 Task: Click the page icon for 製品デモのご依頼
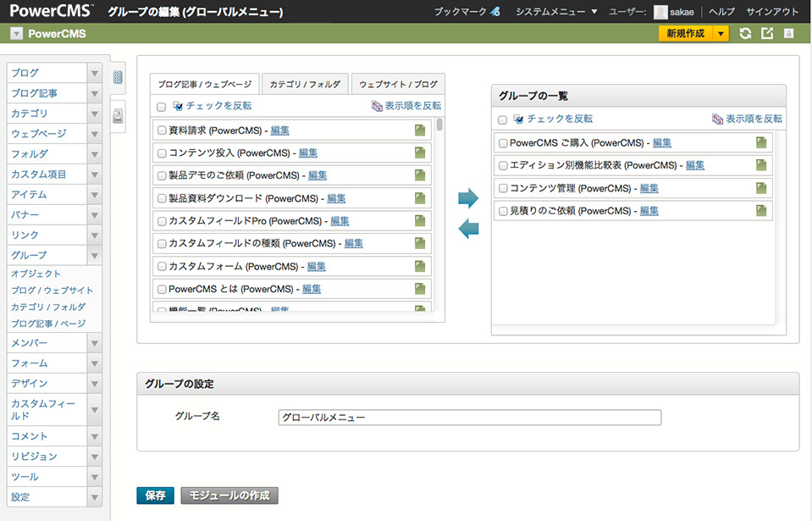420,175
